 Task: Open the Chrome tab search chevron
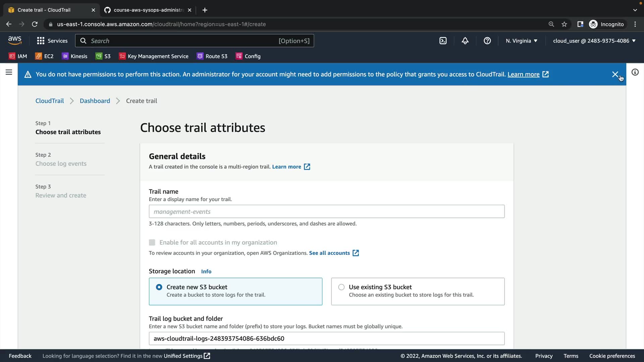(x=635, y=10)
